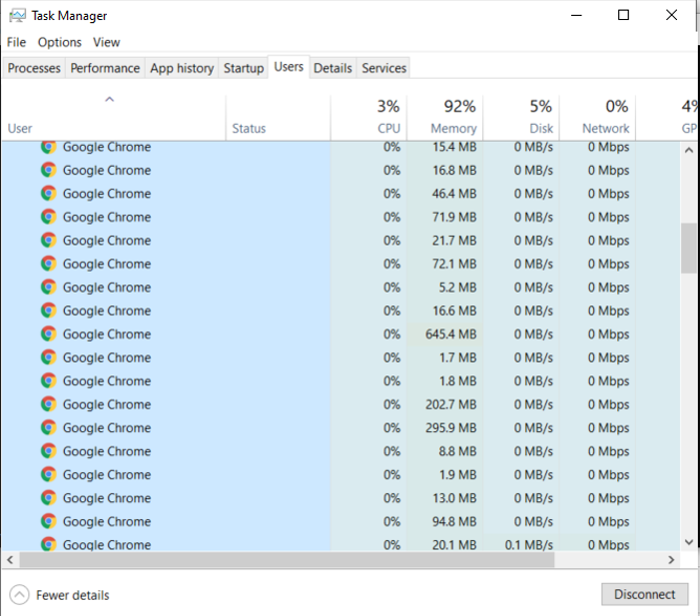Select Google Chrome text in 72.1 MB row
The image size is (700, 616).
pyautogui.click(x=107, y=265)
